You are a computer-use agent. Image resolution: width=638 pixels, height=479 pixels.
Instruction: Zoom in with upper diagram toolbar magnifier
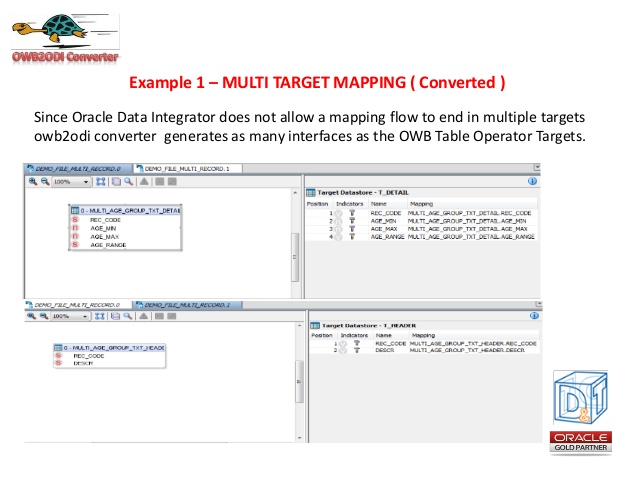point(33,182)
